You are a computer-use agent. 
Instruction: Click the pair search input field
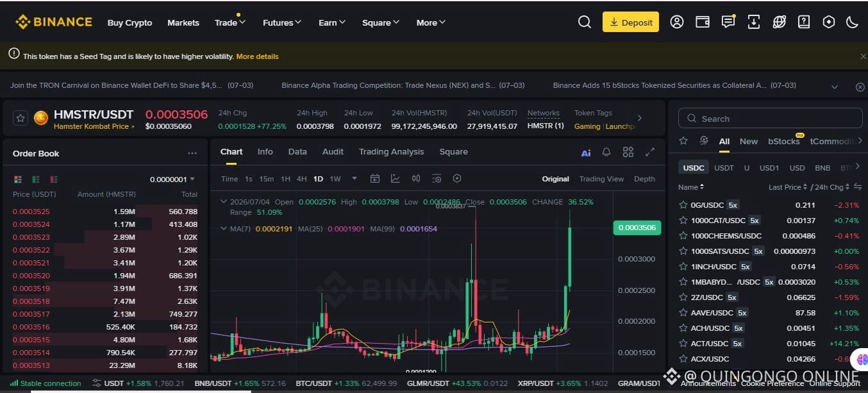[x=770, y=119]
